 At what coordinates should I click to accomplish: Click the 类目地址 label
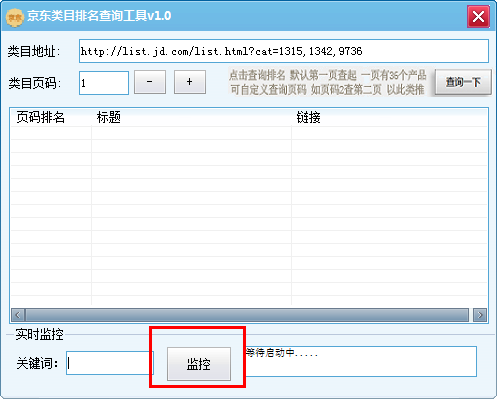34,51
